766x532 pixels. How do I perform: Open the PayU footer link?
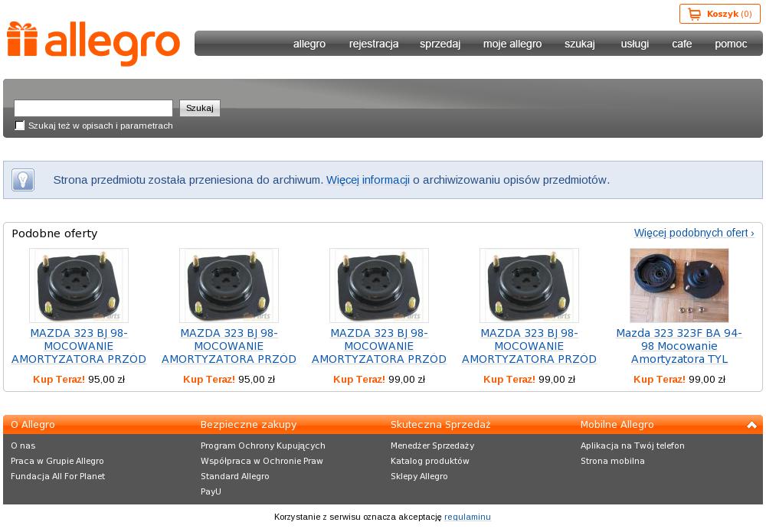[211, 491]
